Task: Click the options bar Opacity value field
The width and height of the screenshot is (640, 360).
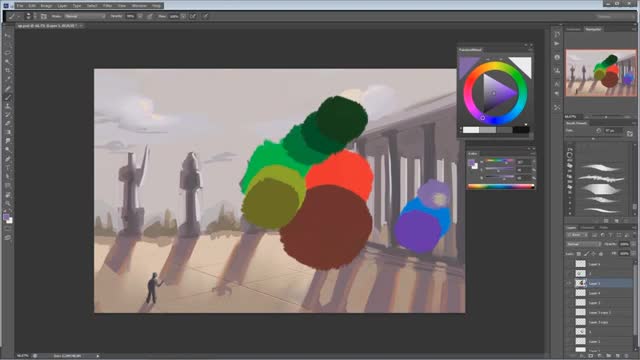Action: [131, 16]
